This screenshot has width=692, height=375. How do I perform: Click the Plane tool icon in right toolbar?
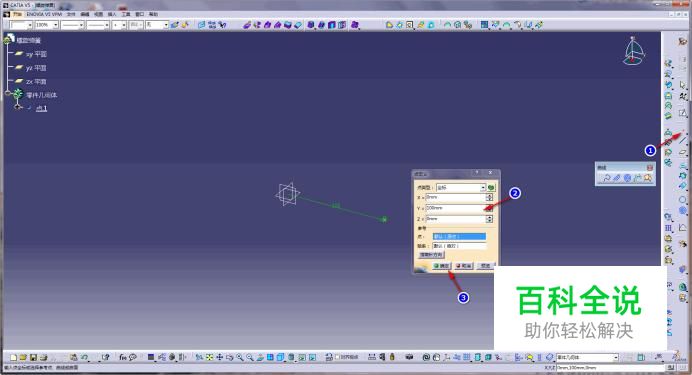[683, 153]
